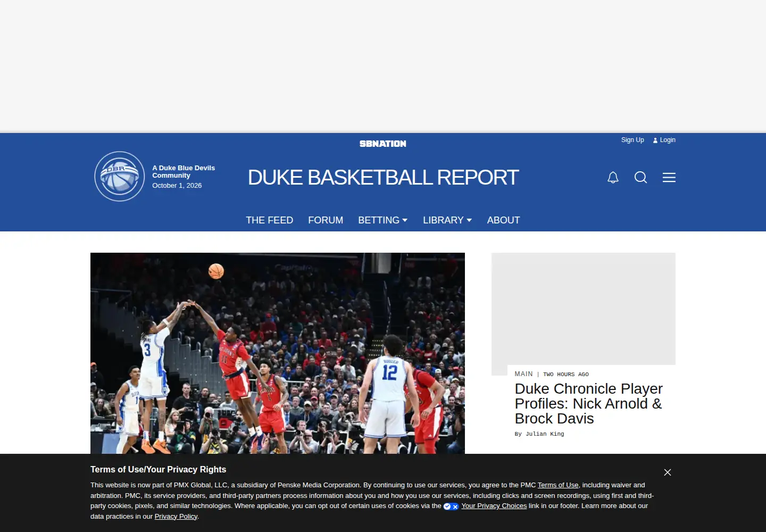The width and height of the screenshot is (766, 532).
Task: Expand the Library dropdown menu
Action: (x=447, y=220)
